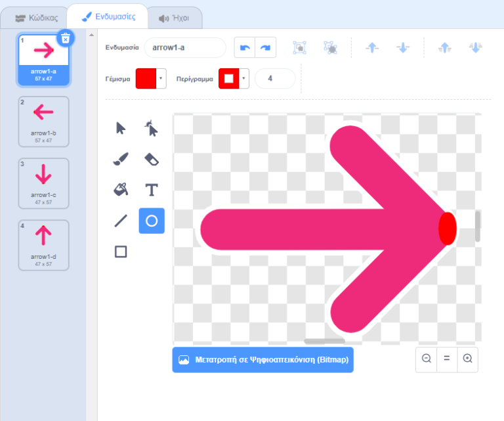Viewport: 504px width, 421px height.
Task: Select the arrow1-b costume thumbnail
Action: (43, 122)
